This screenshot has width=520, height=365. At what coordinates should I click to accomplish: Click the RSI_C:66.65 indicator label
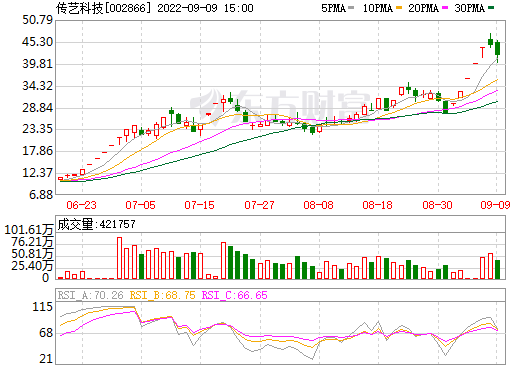[x=235, y=295]
